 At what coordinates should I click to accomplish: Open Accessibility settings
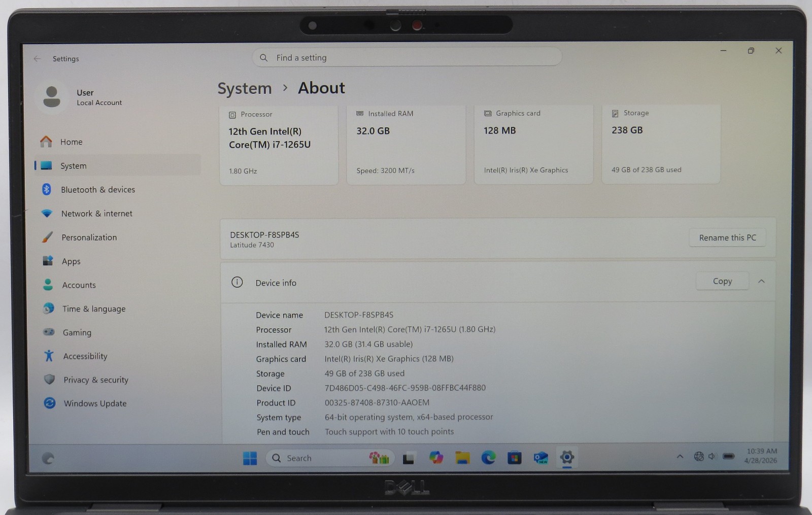[x=119, y=356]
